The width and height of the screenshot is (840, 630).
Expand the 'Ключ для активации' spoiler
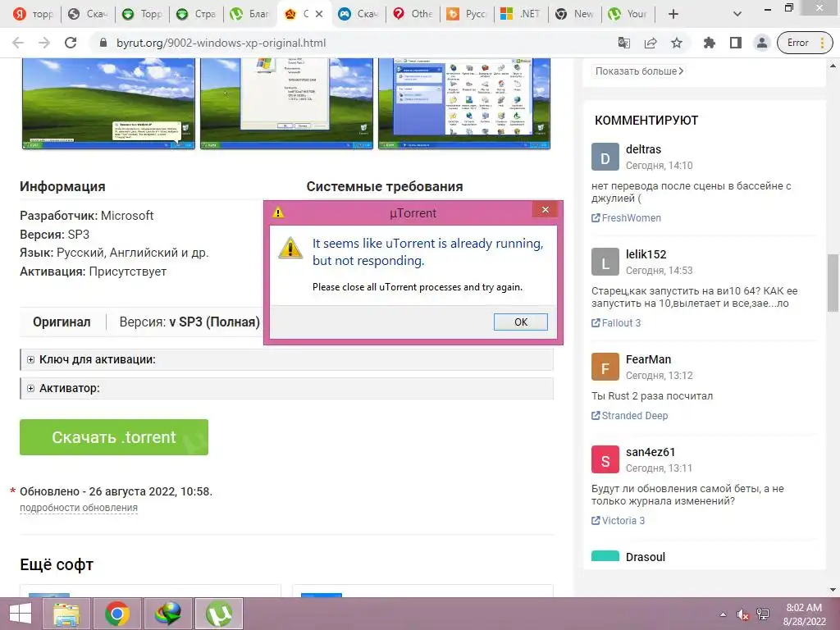(x=286, y=359)
